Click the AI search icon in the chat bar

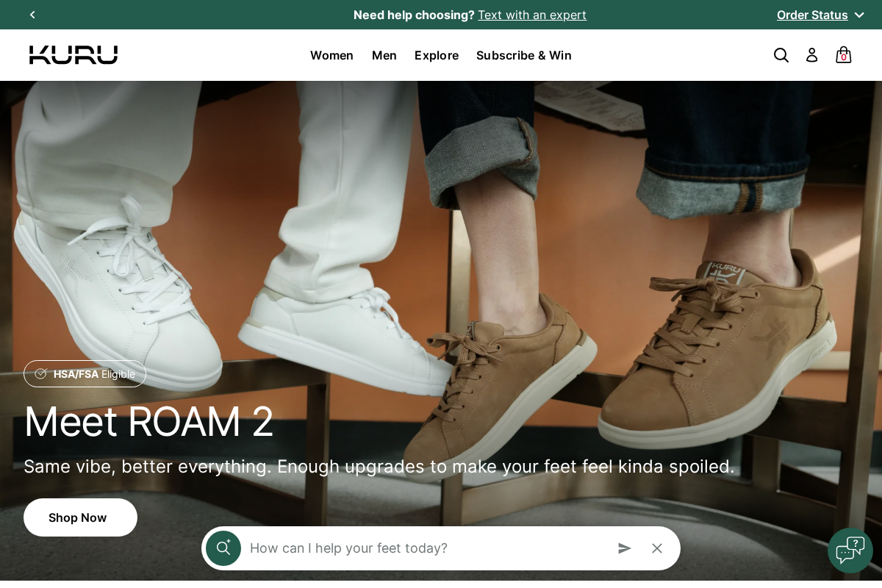tap(223, 548)
